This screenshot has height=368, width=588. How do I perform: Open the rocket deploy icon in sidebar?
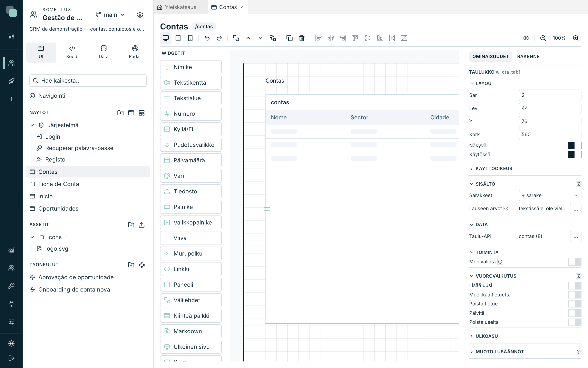coord(11,81)
